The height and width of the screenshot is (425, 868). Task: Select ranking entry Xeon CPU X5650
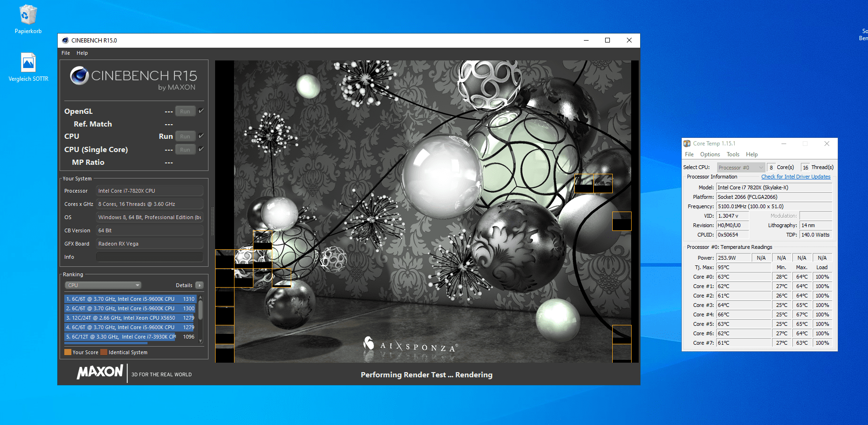130,318
